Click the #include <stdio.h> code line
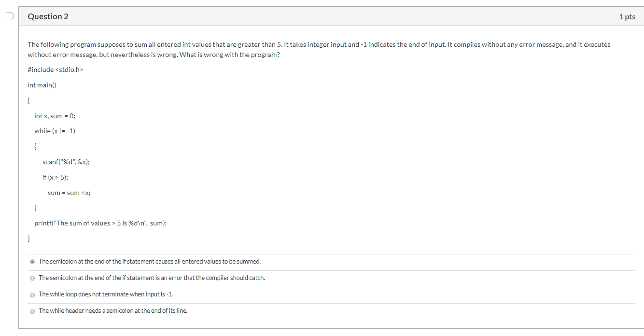644x336 pixels. point(56,70)
